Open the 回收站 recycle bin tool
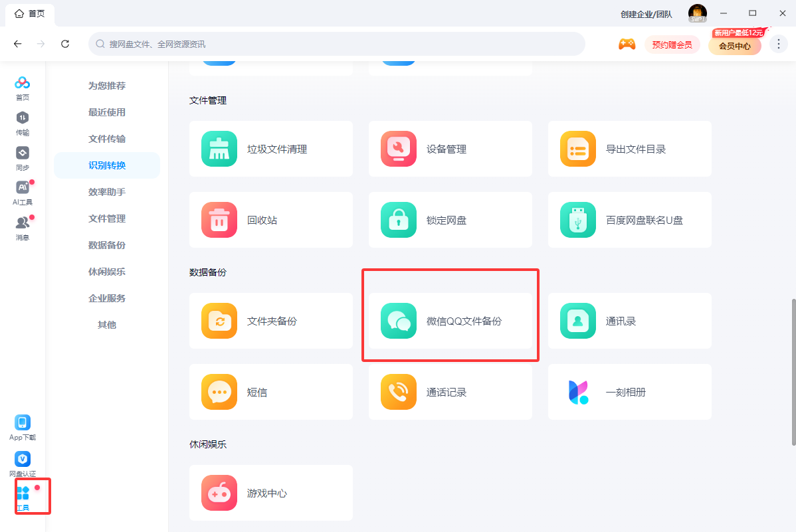This screenshot has width=796, height=532. [270, 220]
